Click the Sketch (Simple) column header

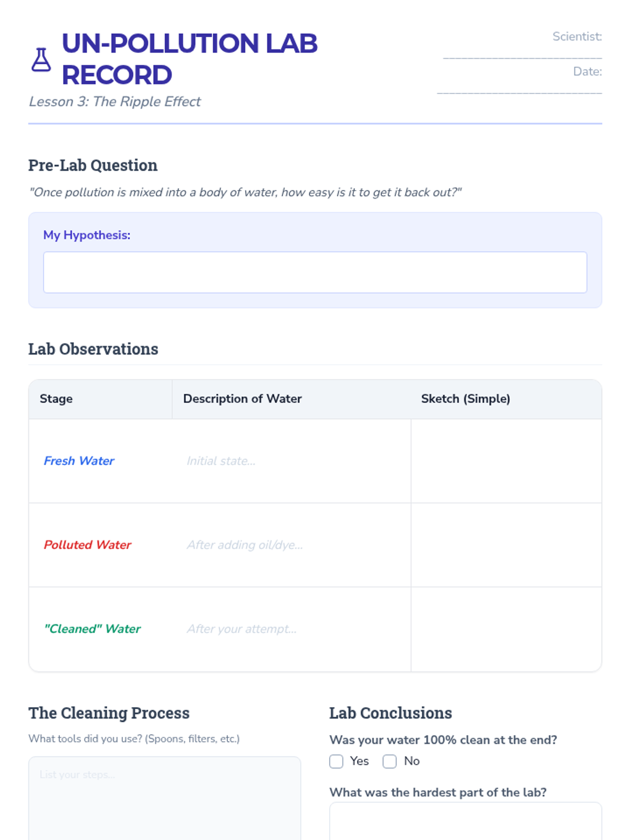tap(465, 399)
